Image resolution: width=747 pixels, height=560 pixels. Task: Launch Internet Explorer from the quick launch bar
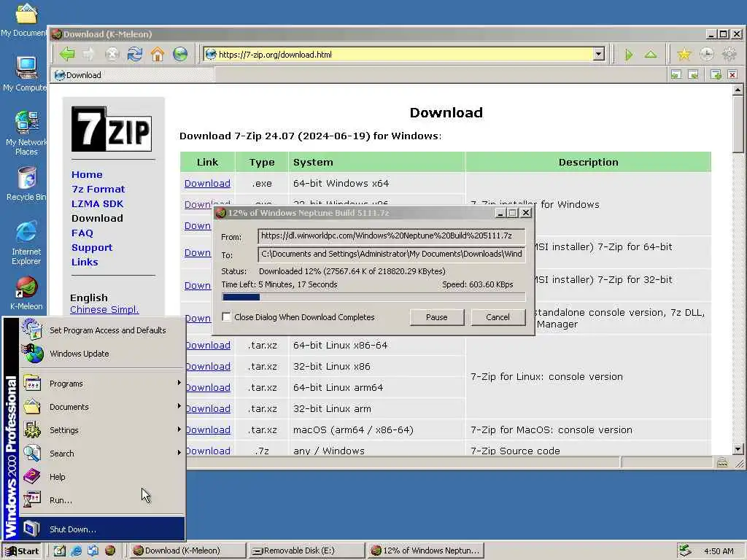tap(76, 551)
